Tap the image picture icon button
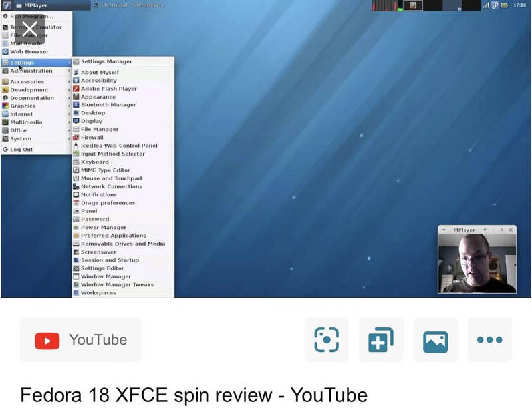The width and height of the screenshot is (532, 408). (x=436, y=339)
